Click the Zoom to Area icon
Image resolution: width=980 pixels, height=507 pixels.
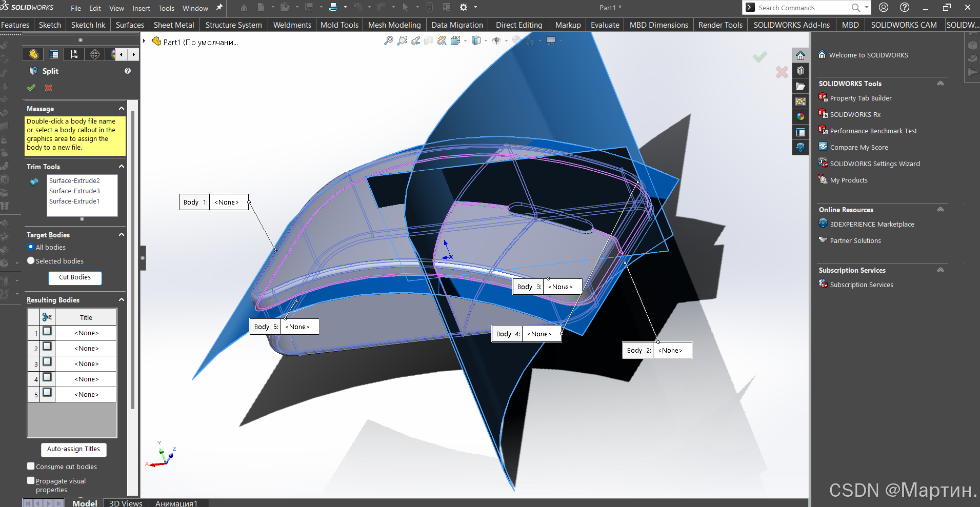pos(402,40)
